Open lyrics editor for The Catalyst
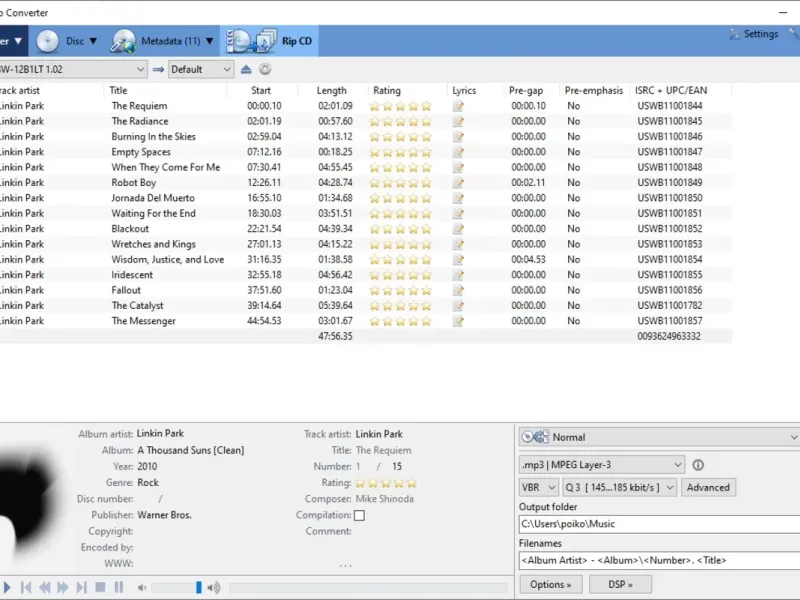Viewport: 800px width, 600px height. (x=458, y=306)
